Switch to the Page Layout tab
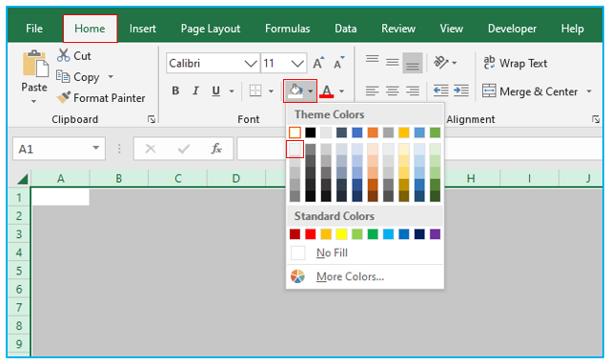The image size is (610, 364). pos(211,29)
